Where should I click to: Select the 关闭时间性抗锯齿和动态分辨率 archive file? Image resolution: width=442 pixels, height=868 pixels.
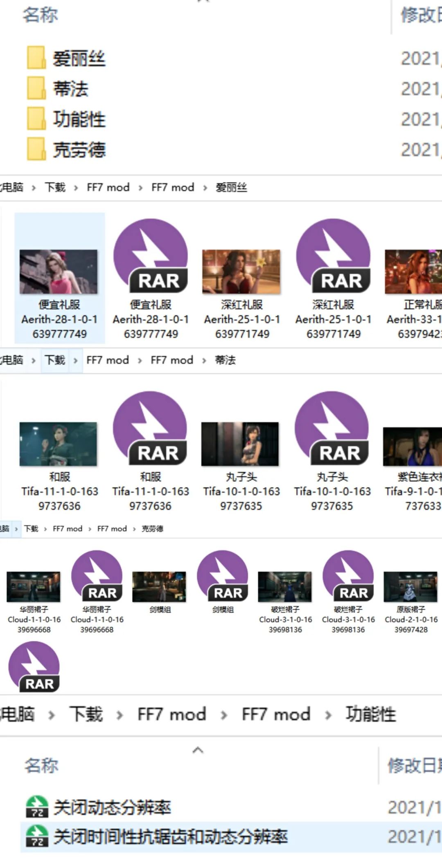(x=170, y=837)
